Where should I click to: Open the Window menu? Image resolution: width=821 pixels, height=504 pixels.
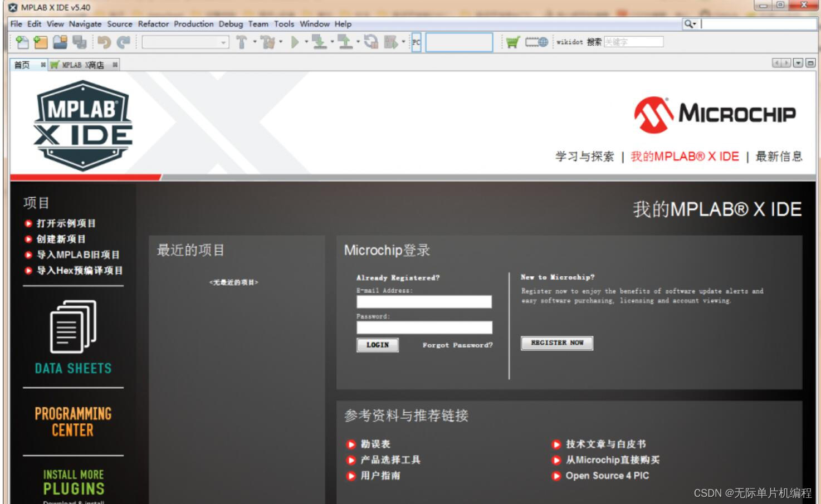point(315,24)
